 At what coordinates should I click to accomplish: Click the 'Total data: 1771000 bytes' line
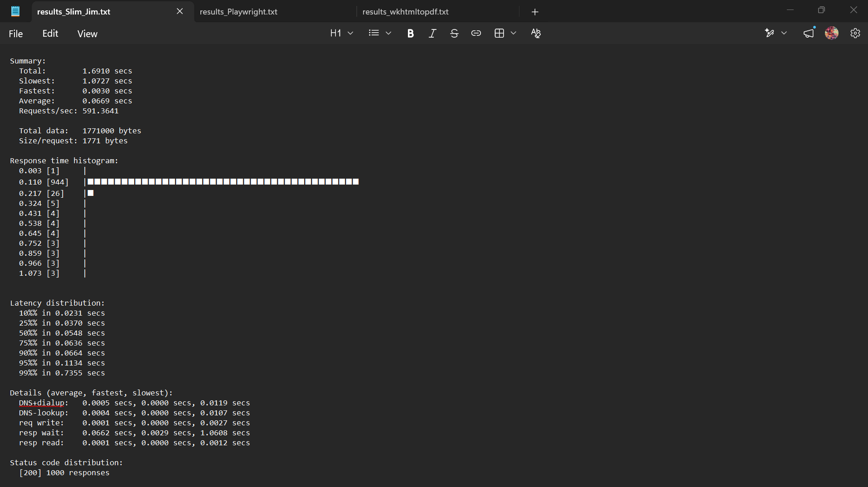pos(80,131)
